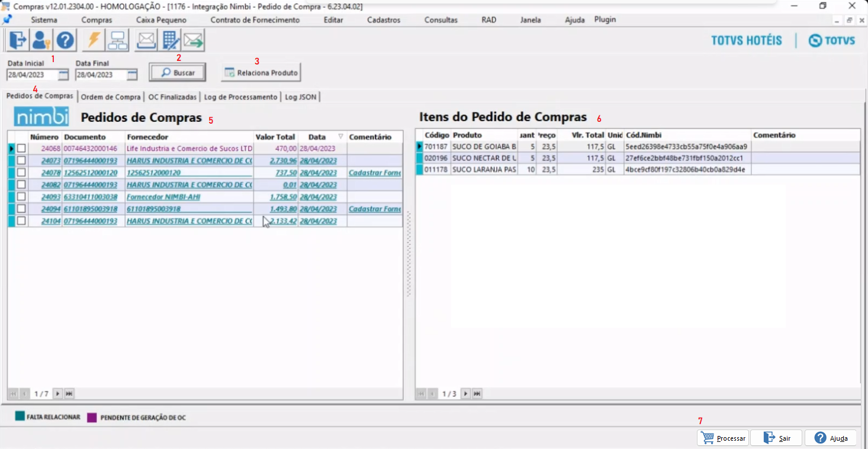Click the Ajuda button next to Sair
Image resolution: width=868 pixels, height=449 pixels.
(x=831, y=438)
